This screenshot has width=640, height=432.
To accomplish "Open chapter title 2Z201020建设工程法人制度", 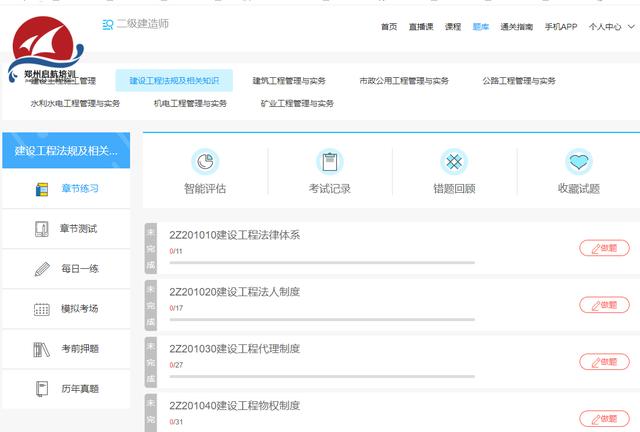I will (x=235, y=292).
